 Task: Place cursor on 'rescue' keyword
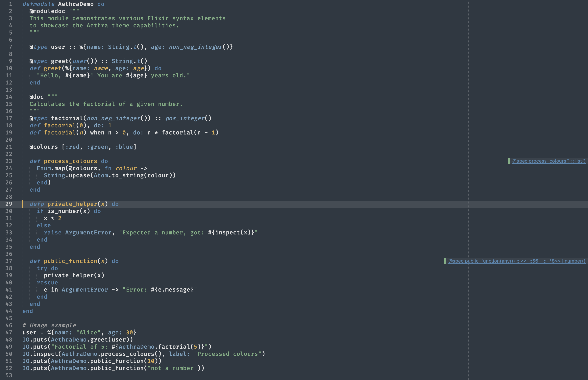tap(47, 283)
